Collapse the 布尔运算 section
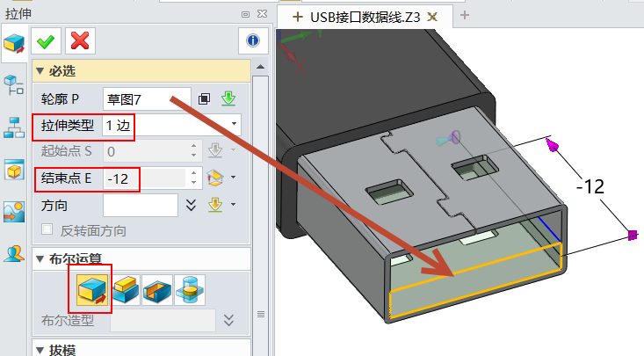The width and height of the screenshot is (644, 356). click(x=40, y=258)
